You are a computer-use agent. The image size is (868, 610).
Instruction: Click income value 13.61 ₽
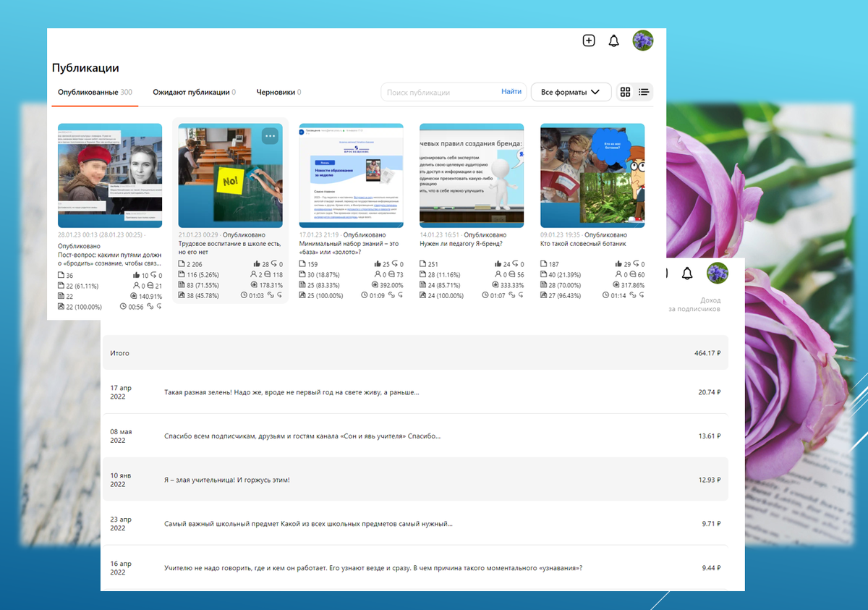(x=710, y=436)
